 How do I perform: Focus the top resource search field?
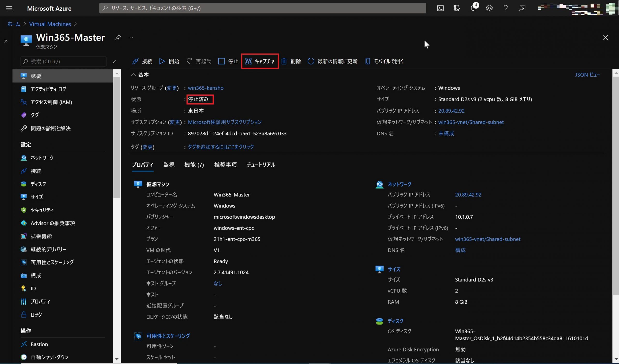click(262, 8)
